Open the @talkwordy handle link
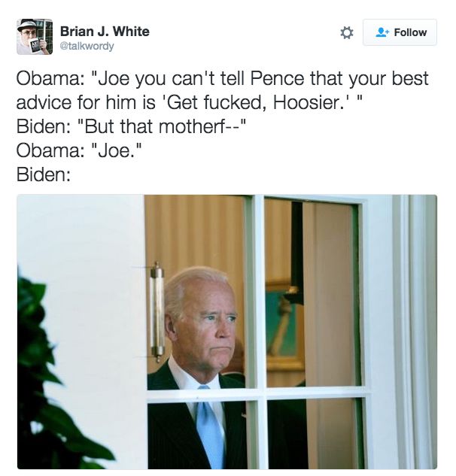Image resolution: width=456 pixels, height=476 pixels. (87, 46)
